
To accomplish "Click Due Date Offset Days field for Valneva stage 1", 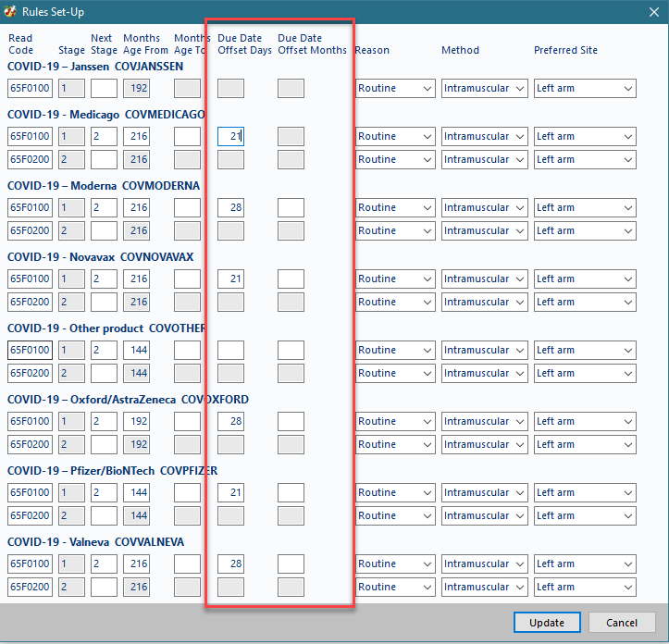I will (x=230, y=564).
